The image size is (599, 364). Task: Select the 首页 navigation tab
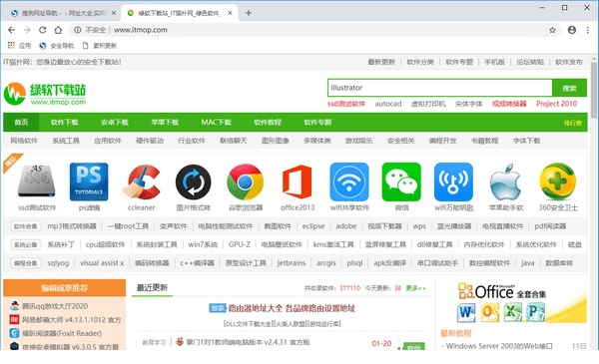click(21, 122)
